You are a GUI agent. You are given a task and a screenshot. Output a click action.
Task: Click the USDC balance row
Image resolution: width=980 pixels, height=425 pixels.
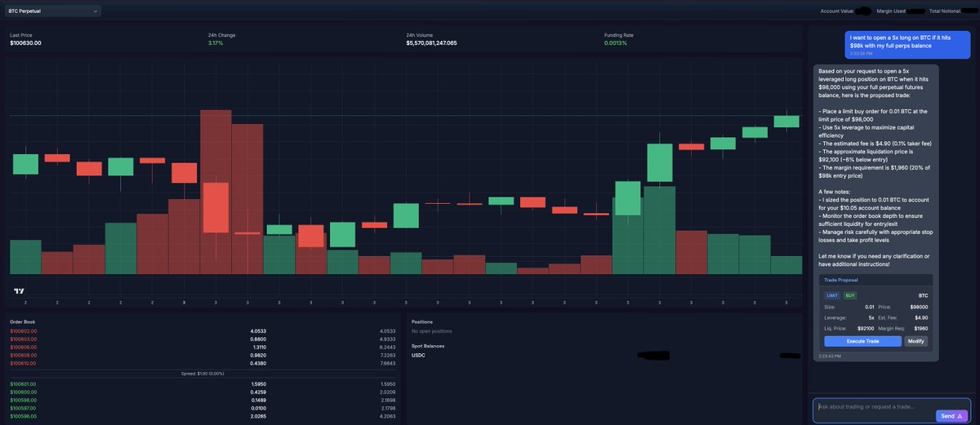coord(605,356)
